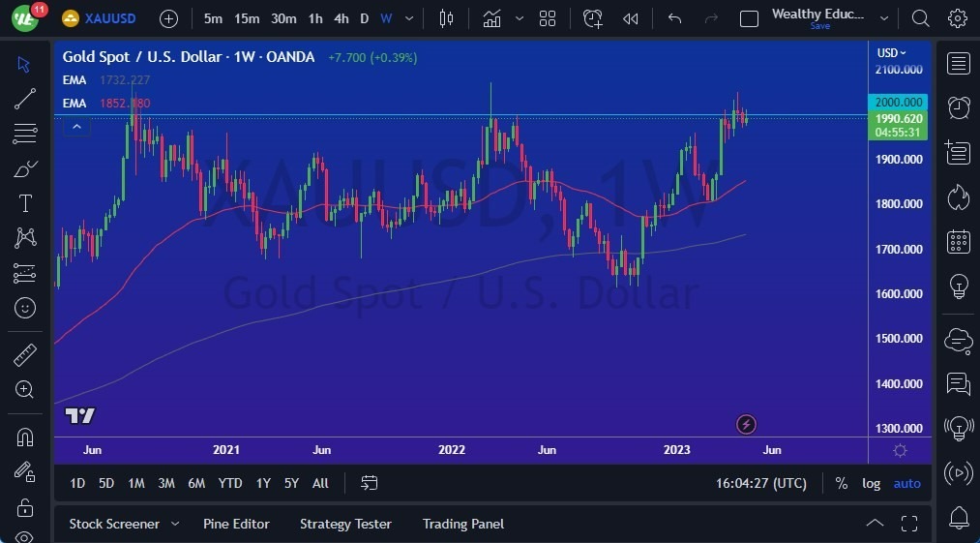Open the notifications bell panel
This screenshot has height=543, width=980.
click(x=958, y=518)
